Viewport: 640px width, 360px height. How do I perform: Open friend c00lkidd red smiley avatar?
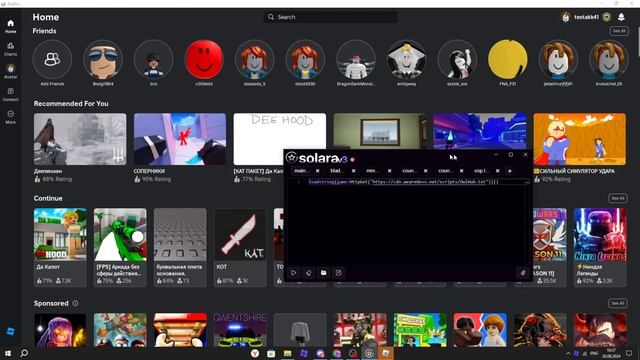[204, 60]
